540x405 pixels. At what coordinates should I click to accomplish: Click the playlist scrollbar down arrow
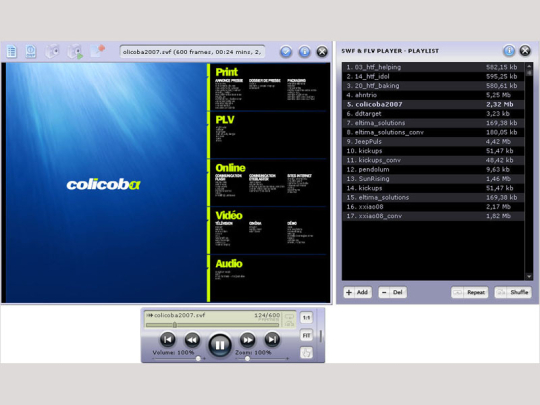click(x=529, y=277)
